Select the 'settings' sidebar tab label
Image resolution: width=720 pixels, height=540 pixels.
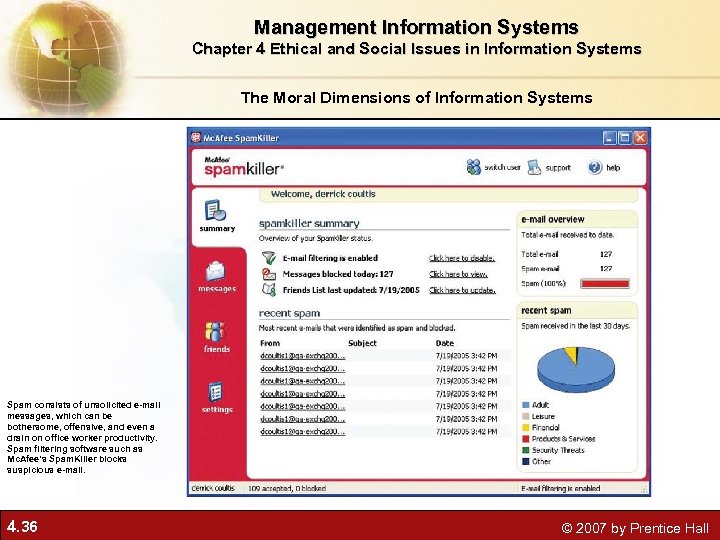[217, 409]
